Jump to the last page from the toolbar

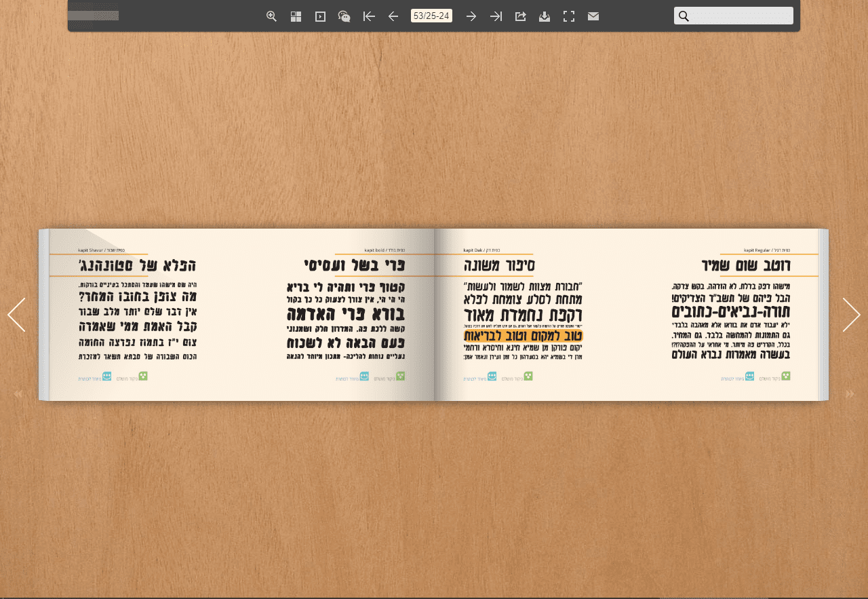496,16
